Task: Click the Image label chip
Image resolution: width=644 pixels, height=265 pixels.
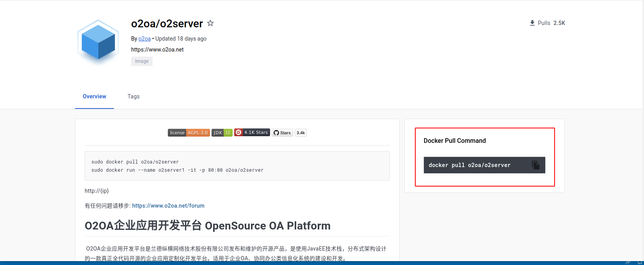Action: [x=142, y=61]
